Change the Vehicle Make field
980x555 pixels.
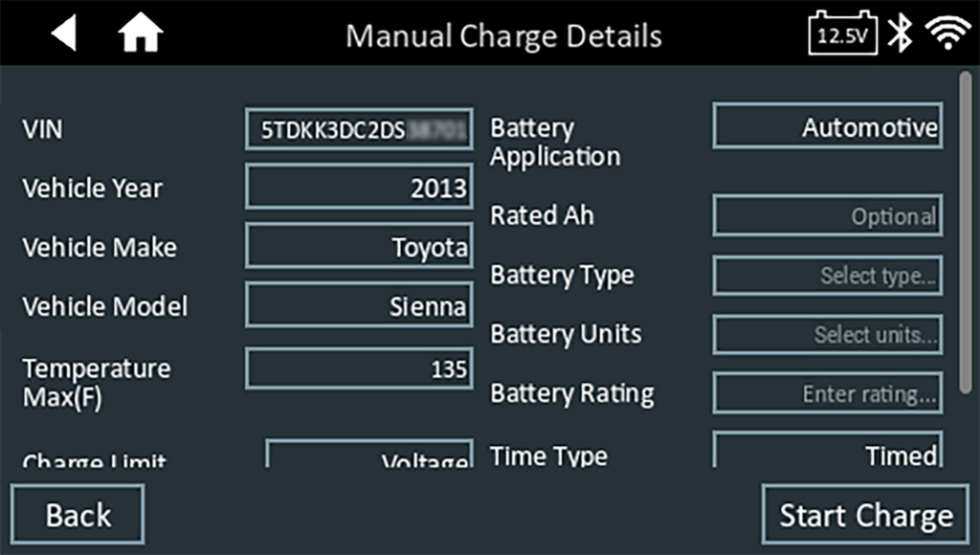(x=359, y=247)
